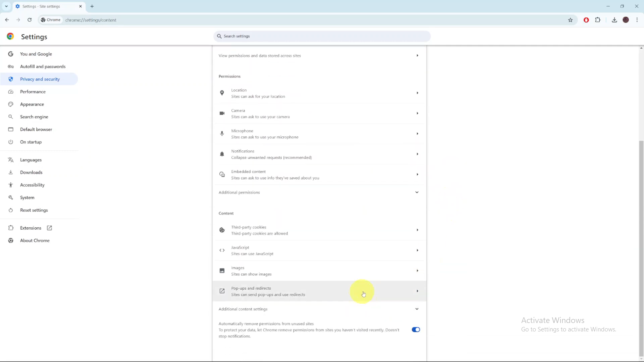Image resolution: width=644 pixels, height=362 pixels.
Task: Click the magnifier icon in Search settings
Action: 219,36
